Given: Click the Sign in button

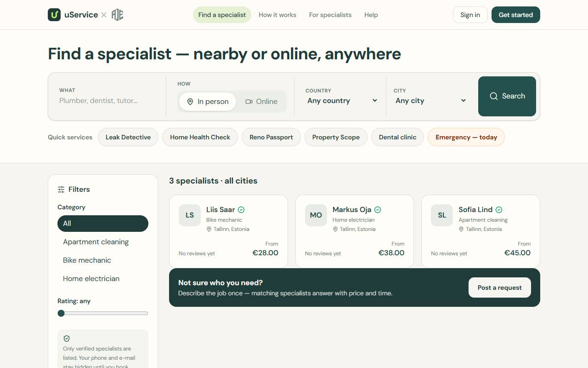Looking at the screenshot, I should click(470, 15).
